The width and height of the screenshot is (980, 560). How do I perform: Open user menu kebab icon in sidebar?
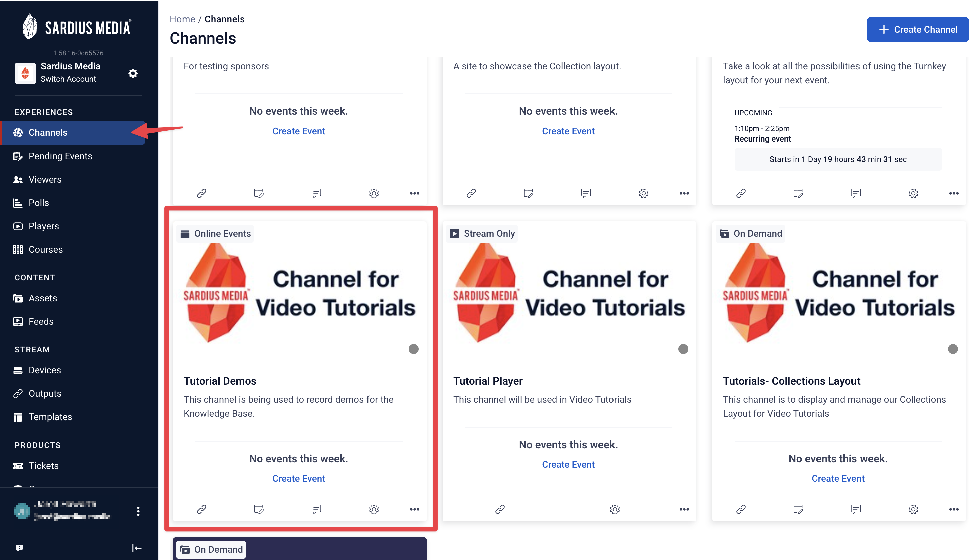pyautogui.click(x=138, y=511)
